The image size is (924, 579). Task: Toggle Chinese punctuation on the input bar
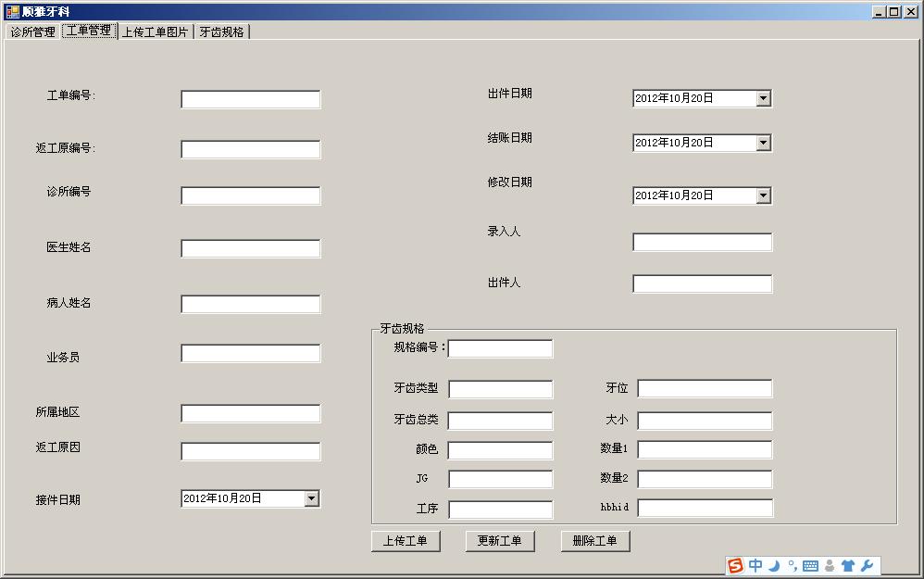[x=792, y=565]
